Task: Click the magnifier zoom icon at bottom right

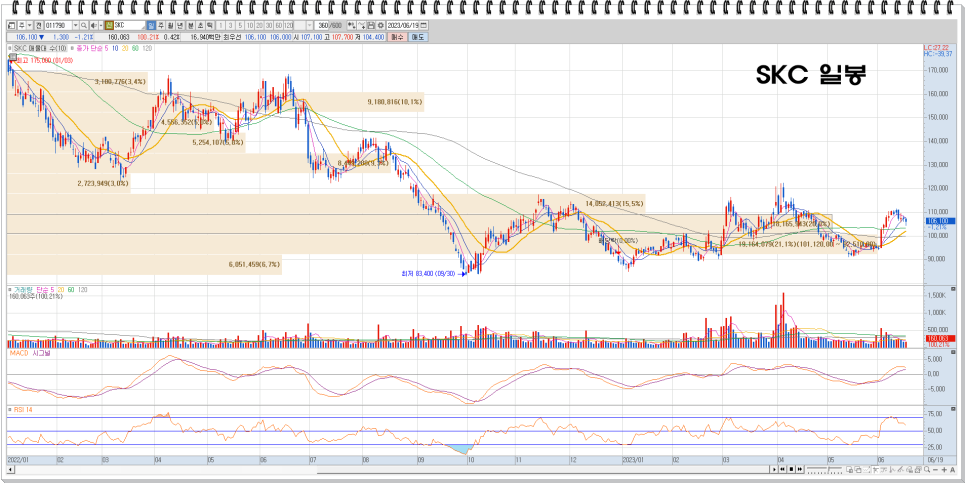Action: click(927, 469)
